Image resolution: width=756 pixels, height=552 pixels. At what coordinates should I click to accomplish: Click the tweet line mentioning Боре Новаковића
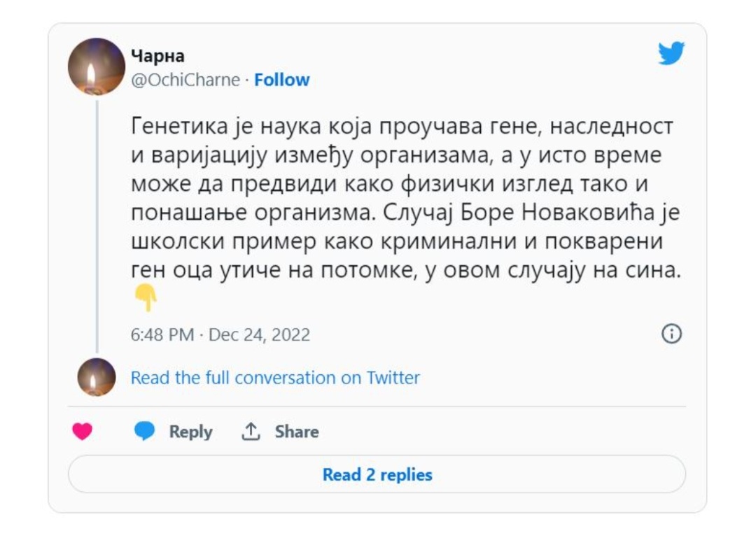coord(405,213)
